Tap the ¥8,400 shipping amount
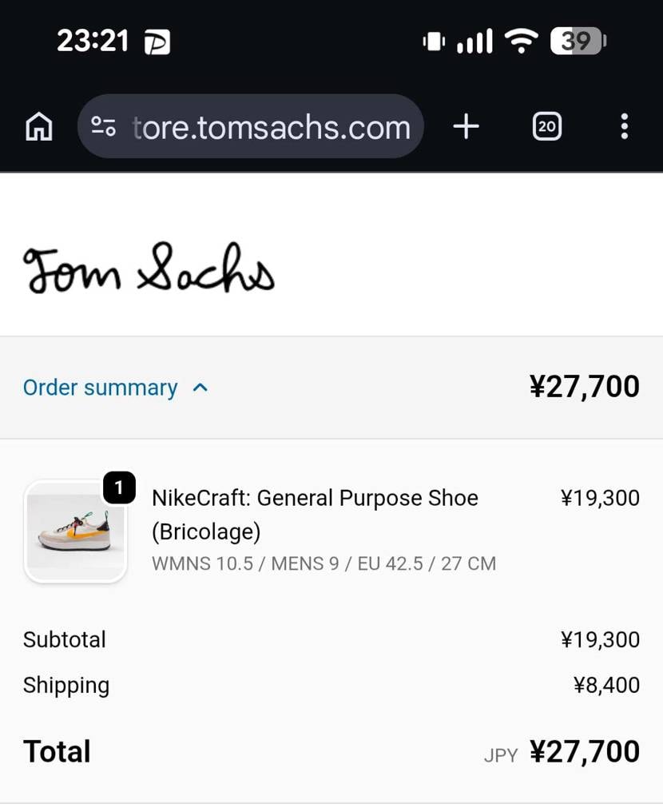The width and height of the screenshot is (663, 812). coord(606,685)
